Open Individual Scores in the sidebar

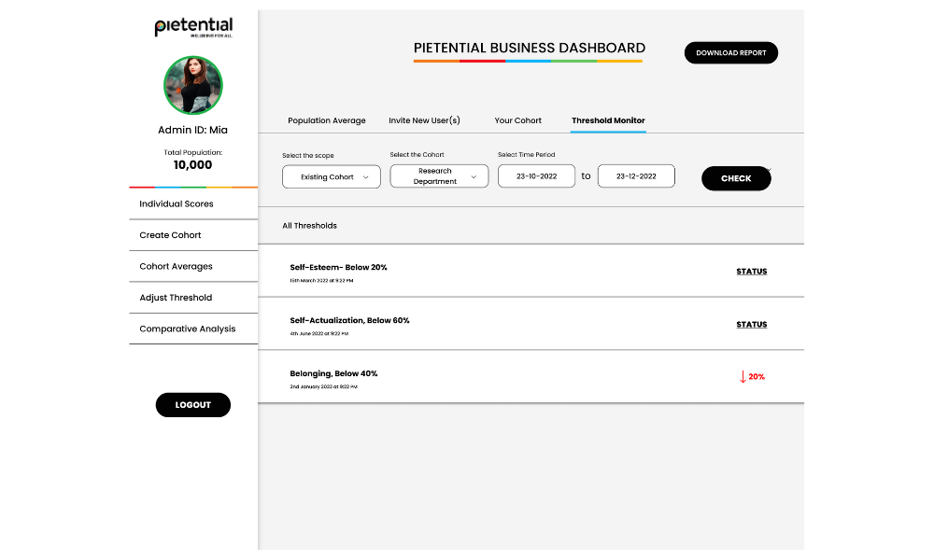[177, 203]
